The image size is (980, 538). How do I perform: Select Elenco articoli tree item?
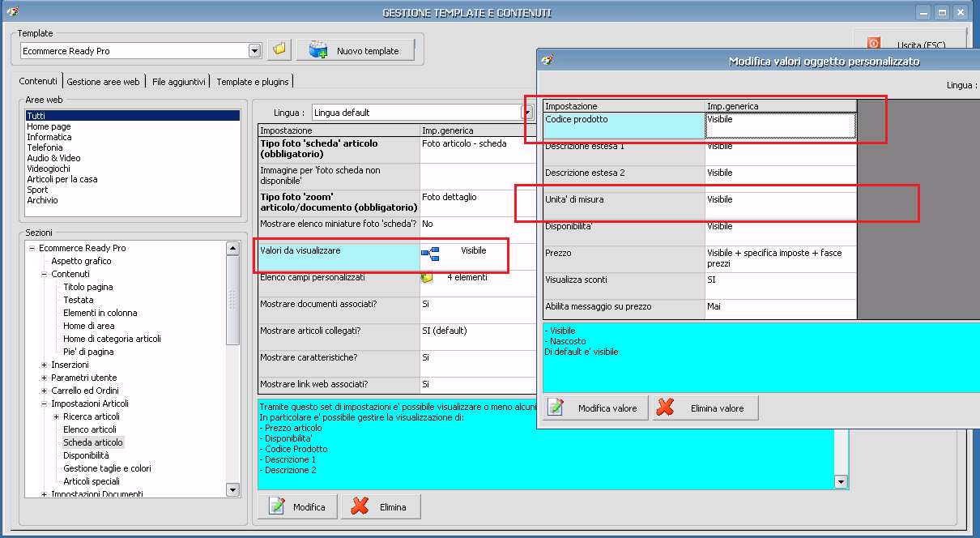[90, 429]
